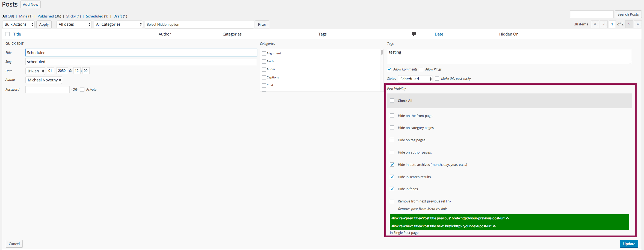Screen dimensions: 644x250
Task: Enable Hide on category pages
Action: coord(392,128)
